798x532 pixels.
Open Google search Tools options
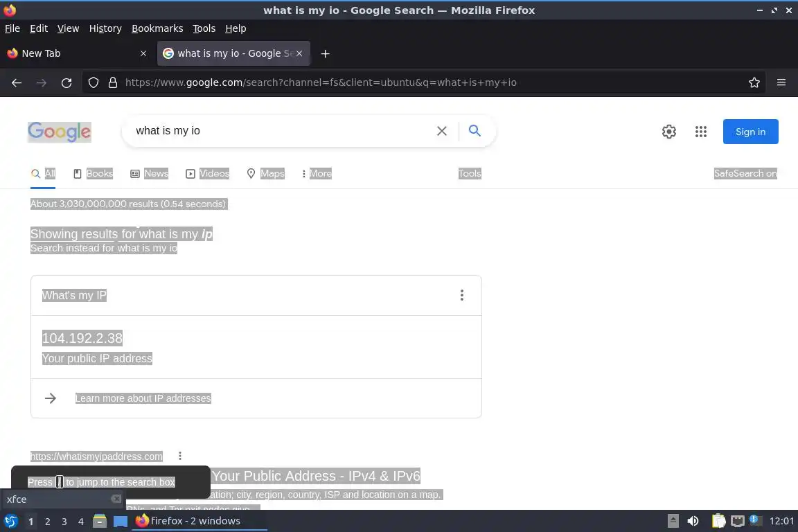coord(469,174)
